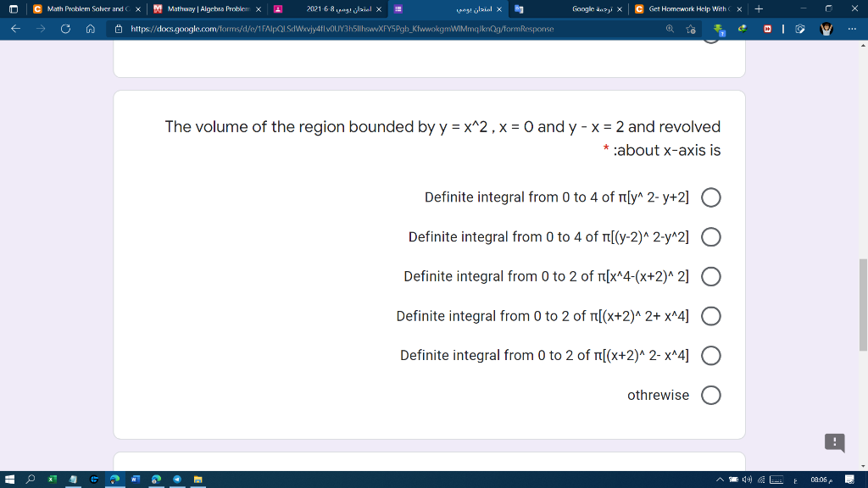This screenshot has width=868, height=488.
Task: Open the Windows Start menu
Action: (8, 480)
